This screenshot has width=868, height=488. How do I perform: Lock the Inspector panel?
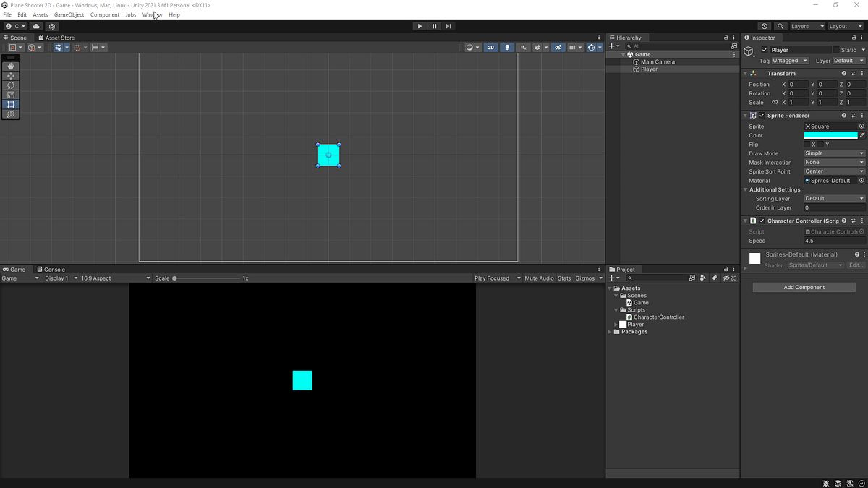[x=854, y=38]
